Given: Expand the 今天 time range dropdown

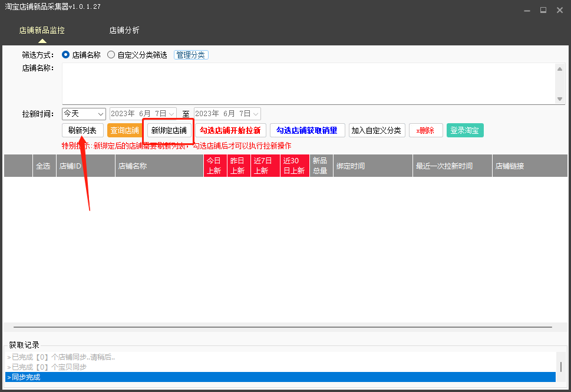Looking at the screenshot, I should click(84, 114).
